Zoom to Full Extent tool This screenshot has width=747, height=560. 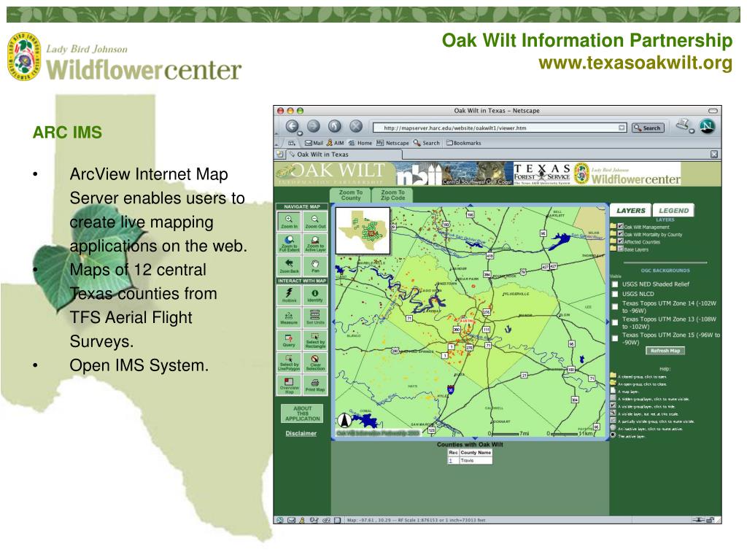(x=289, y=244)
